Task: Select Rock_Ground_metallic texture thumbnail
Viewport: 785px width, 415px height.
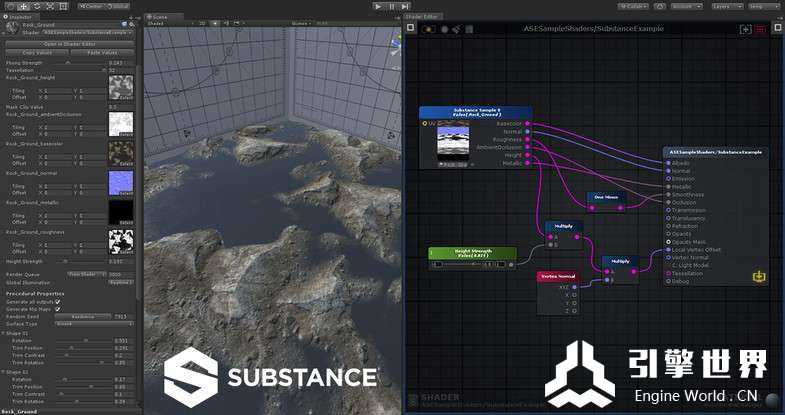Action: click(121, 212)
